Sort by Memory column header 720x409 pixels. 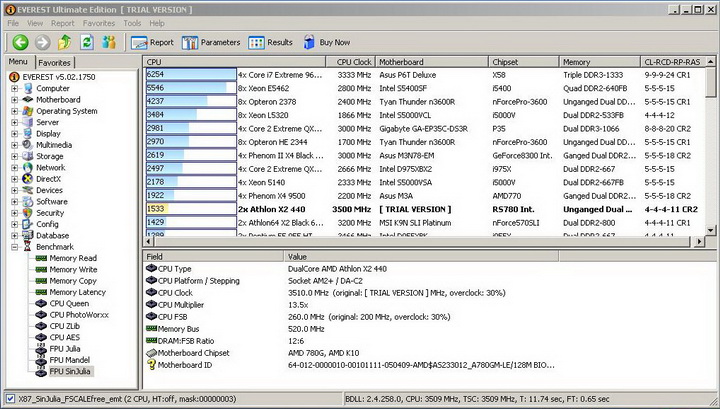(600, 62)
